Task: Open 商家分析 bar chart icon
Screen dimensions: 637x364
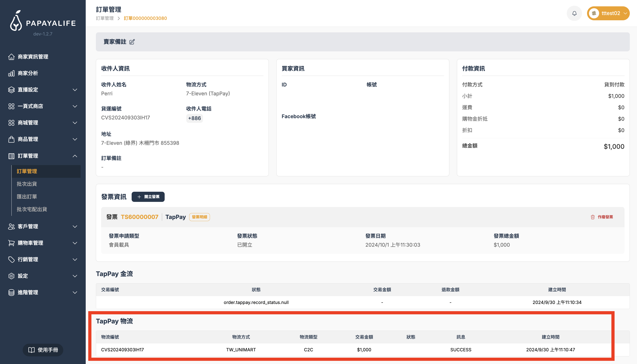Action: pos(11,73)
